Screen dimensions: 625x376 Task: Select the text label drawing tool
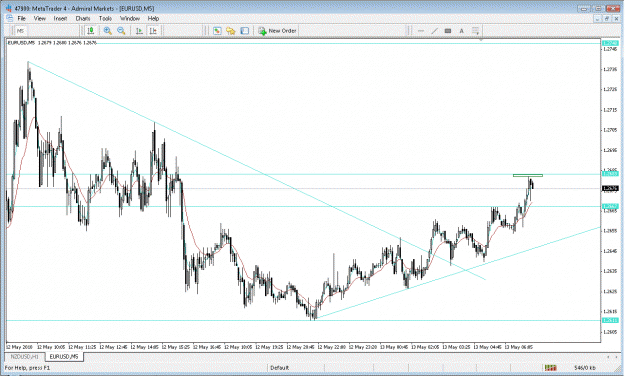click(x=448, y=31)
